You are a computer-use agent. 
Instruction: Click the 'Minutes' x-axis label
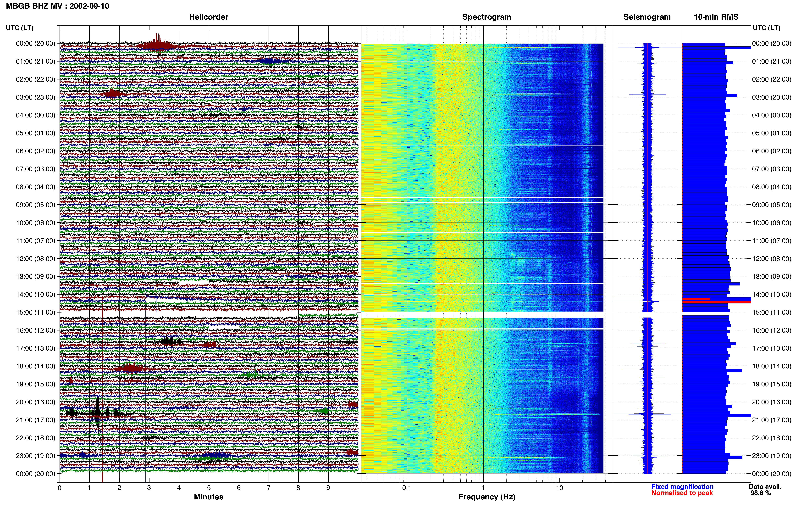(x=209, y=497)
